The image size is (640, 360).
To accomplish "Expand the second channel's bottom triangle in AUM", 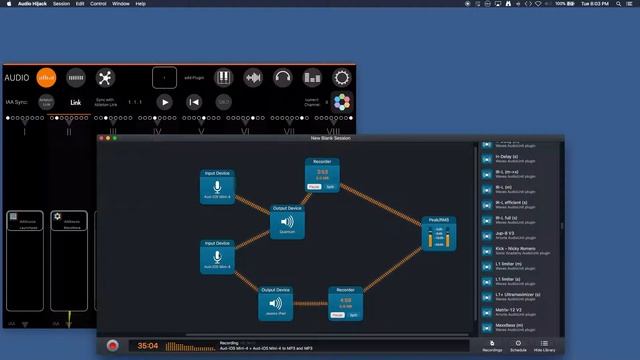I will pyautogui.click(x=69, y=324).
